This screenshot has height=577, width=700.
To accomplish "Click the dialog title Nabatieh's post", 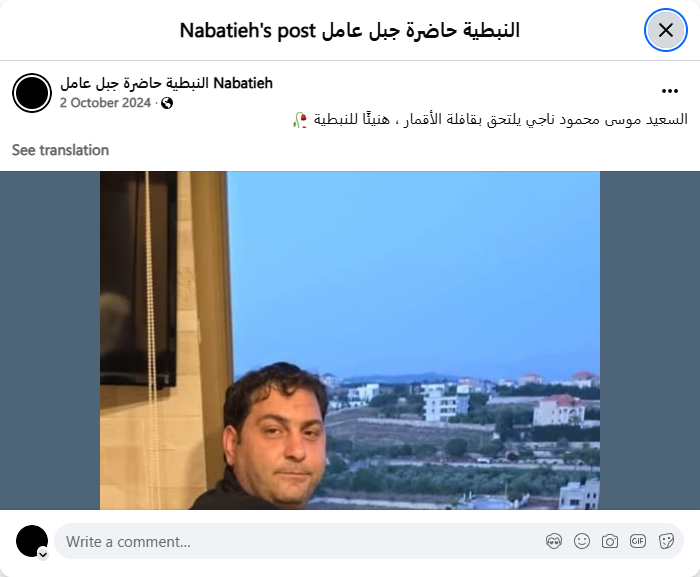I will 350,30.
